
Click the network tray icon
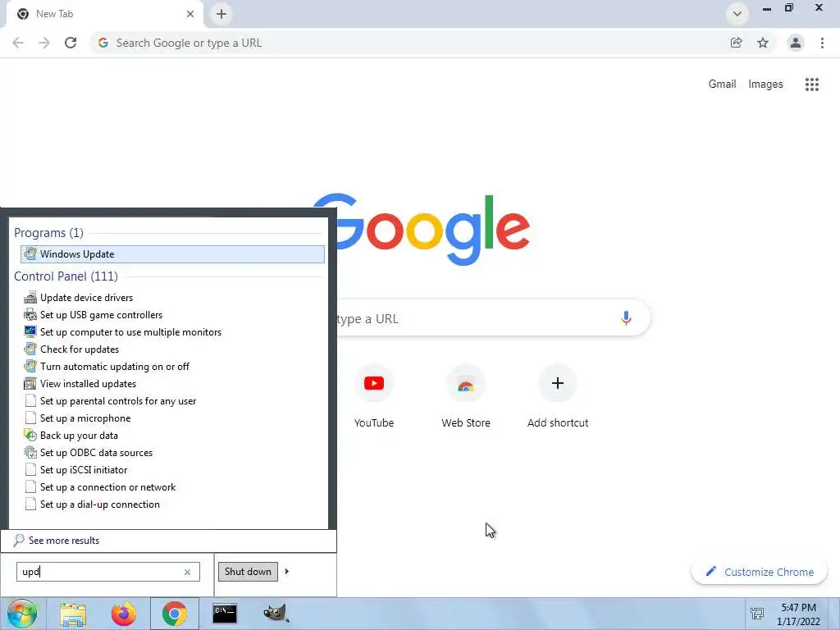coord(757,614)
